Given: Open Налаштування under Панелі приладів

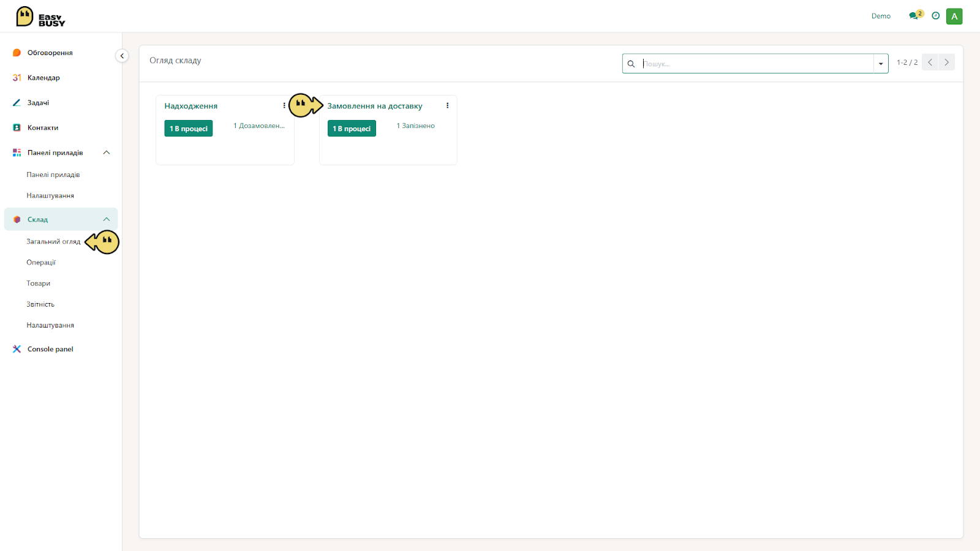Looking at the screenshot, I should [x=50, y=195].
